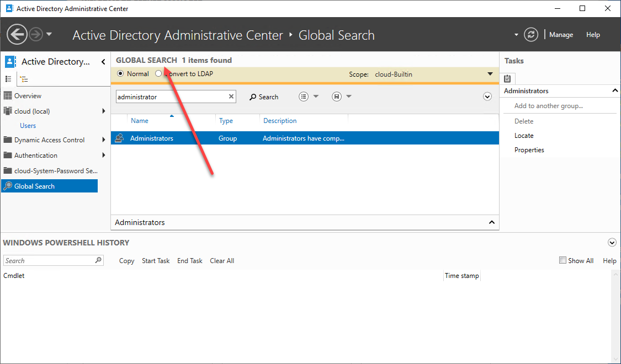Select the Administrators group result row

tap(305, 138)
